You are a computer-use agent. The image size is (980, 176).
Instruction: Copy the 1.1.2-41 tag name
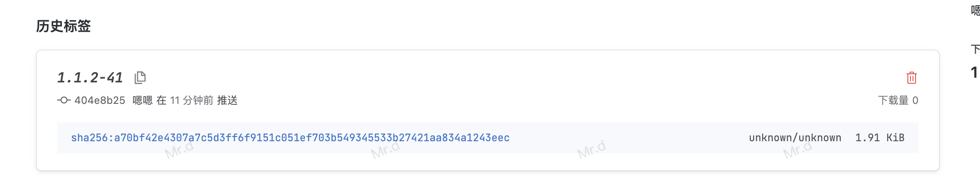pos(140,78)
